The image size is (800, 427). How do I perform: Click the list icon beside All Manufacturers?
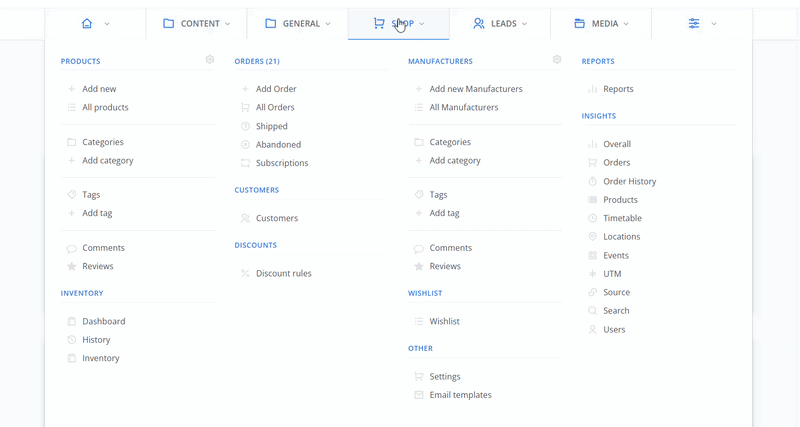[x=419, y=107]
